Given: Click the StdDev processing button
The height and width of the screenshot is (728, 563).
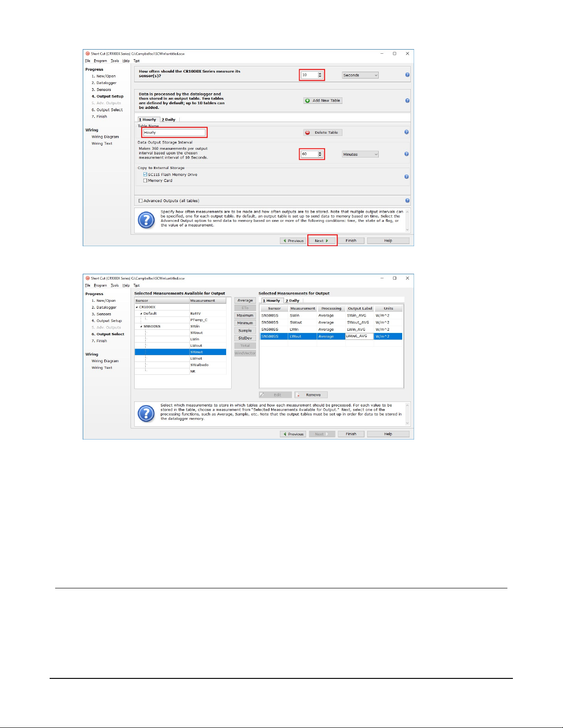Looking at the screenshot, I should (245, 338).
